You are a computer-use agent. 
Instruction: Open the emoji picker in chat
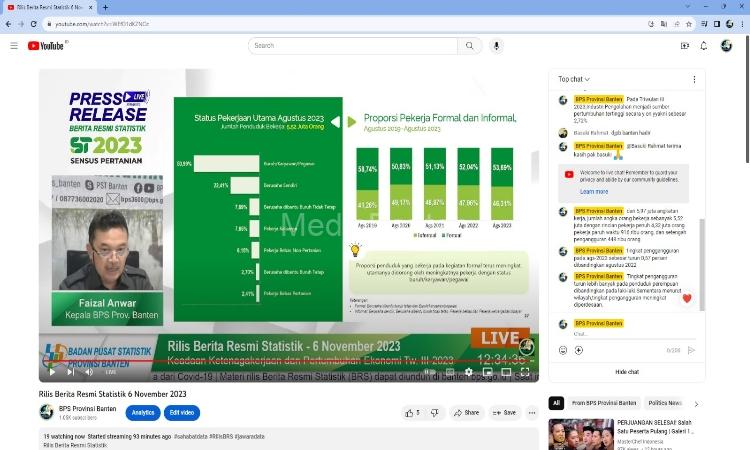coord(563,350)
